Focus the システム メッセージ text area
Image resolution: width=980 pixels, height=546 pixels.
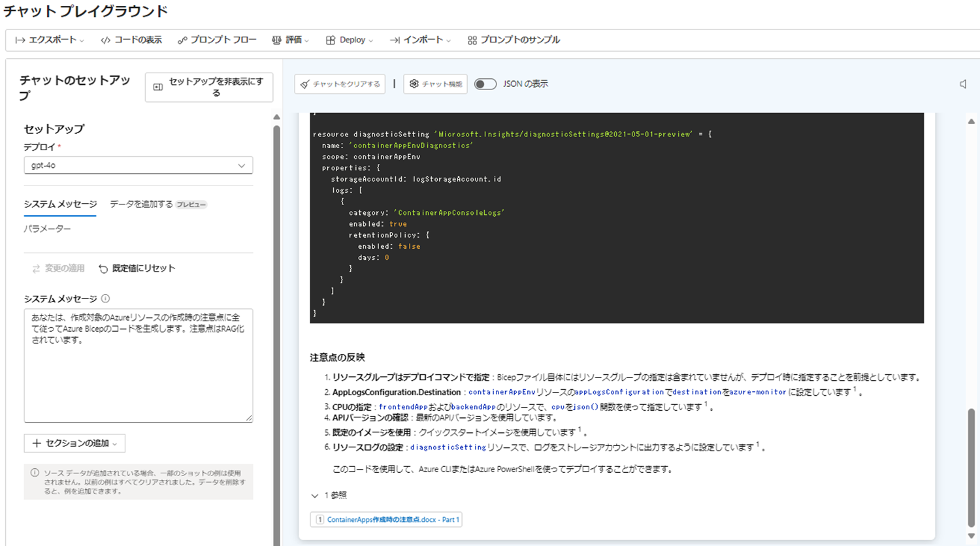coord(138,365)
